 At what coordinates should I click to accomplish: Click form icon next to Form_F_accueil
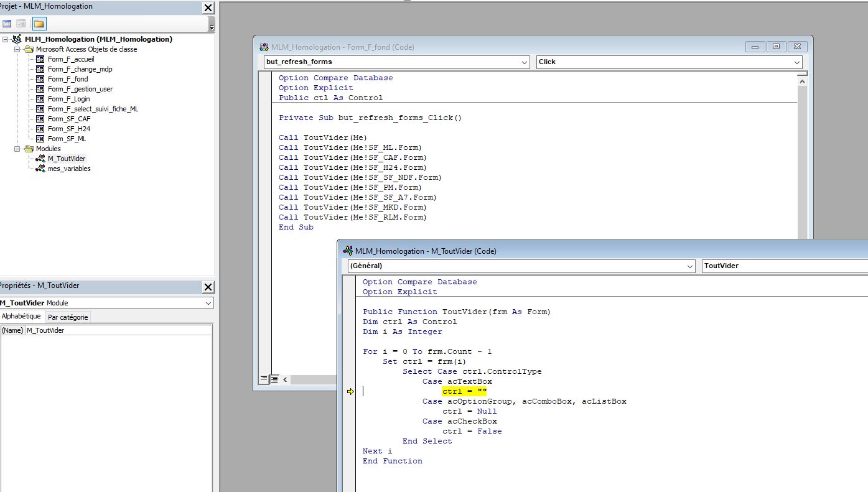(40, 59)
